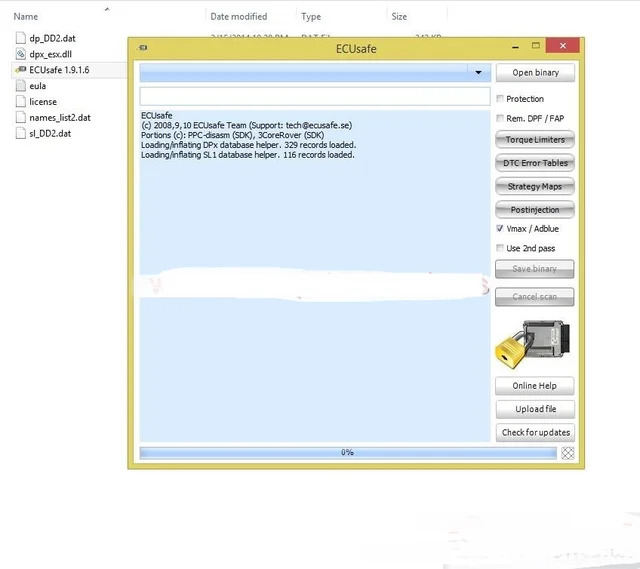The image size is (640, 569).
Task: Click the DTC Error Tables button
Action: click(x=535, y=163)
